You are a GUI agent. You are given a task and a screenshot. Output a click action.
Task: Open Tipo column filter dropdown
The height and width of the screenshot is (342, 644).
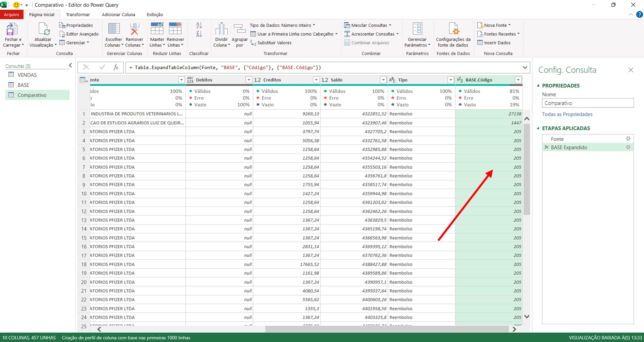[x=450, y=80]
